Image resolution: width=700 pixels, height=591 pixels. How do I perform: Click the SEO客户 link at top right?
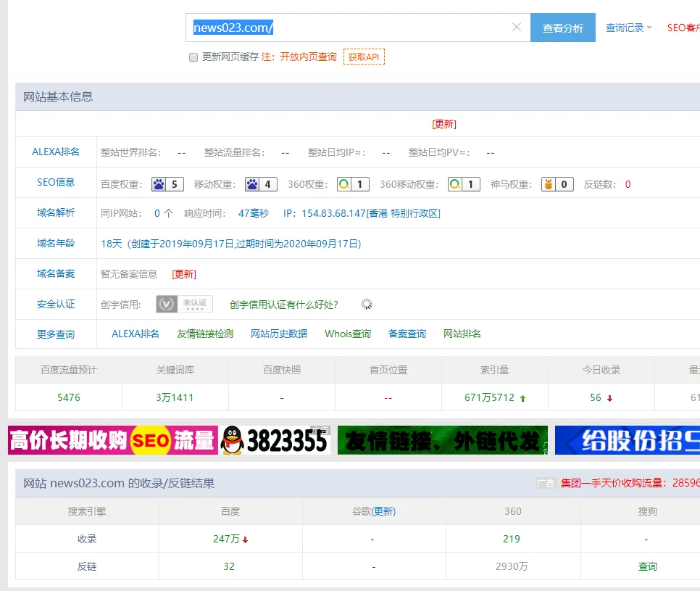683,28
